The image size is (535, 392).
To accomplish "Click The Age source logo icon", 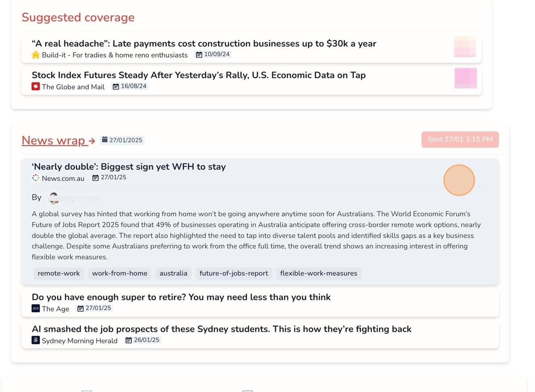I will point(36,308).
